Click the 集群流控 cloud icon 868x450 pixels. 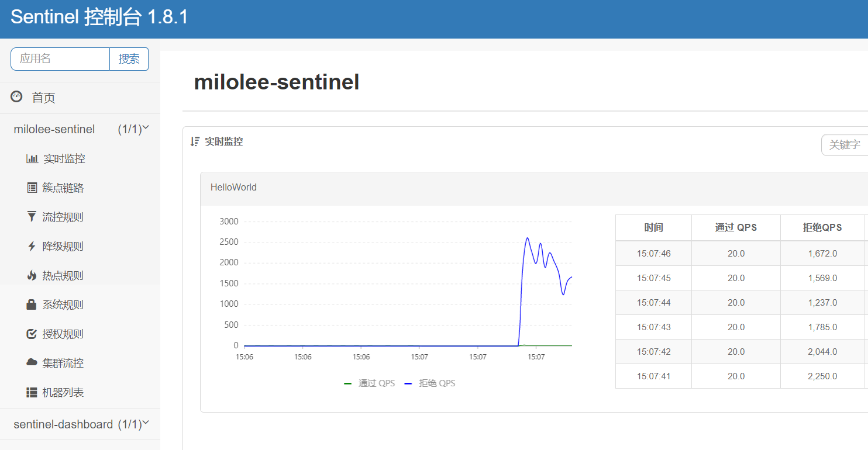point(32,362)
